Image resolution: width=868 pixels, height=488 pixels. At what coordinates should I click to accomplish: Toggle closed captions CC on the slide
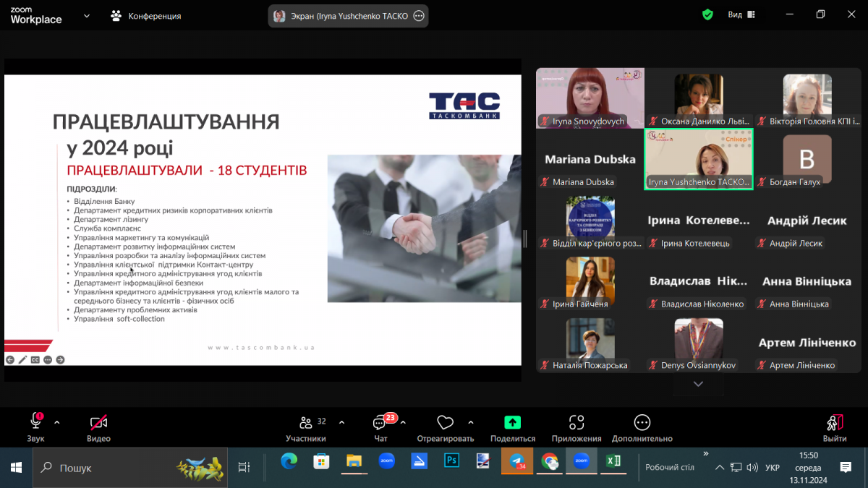[x=35, y=359]
